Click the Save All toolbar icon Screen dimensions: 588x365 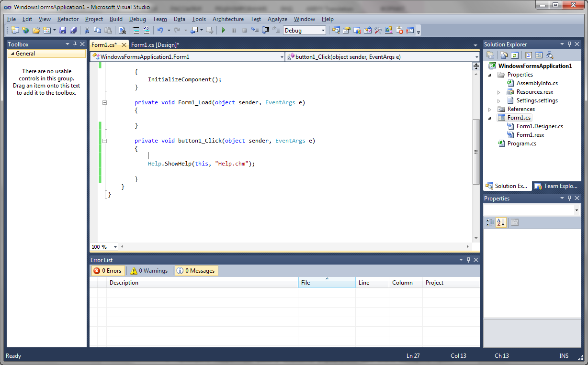(x=73, y=30)
